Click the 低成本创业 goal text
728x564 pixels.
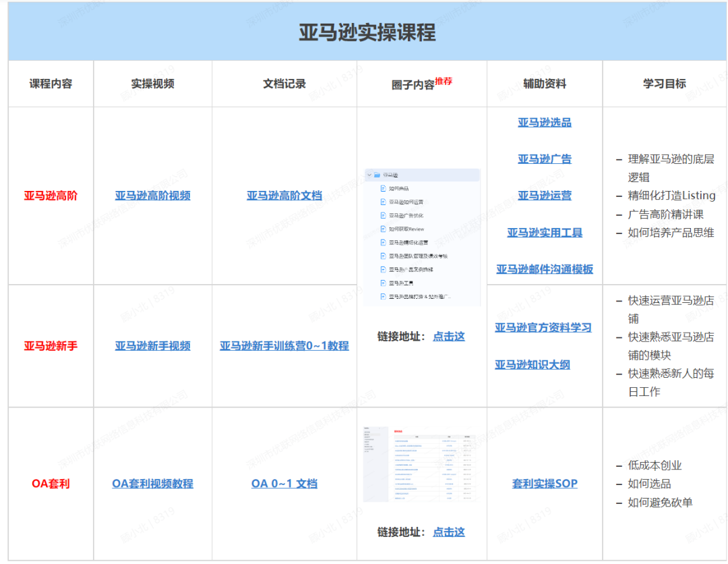(x=655, y=465)
